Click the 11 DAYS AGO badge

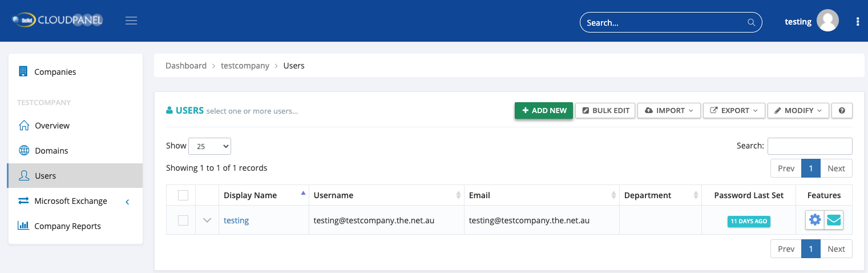pos(749,221)
